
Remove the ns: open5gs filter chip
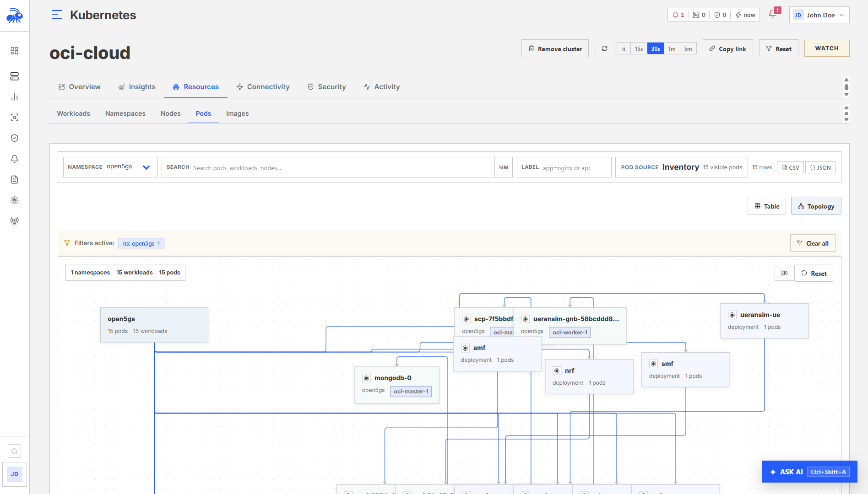click(x=159, y=243)
